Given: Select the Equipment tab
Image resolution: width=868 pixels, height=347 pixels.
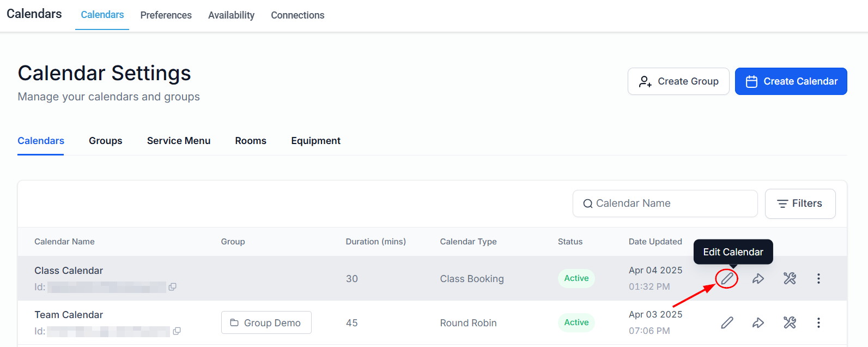Looking at the screenshot, I should click(x=315, y=141).
